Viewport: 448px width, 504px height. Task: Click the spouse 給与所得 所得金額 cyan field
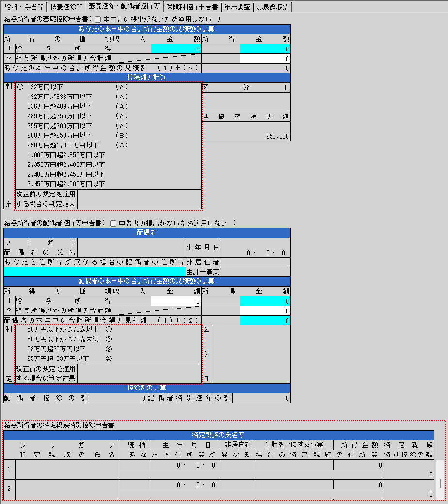[x=265, y=301]
